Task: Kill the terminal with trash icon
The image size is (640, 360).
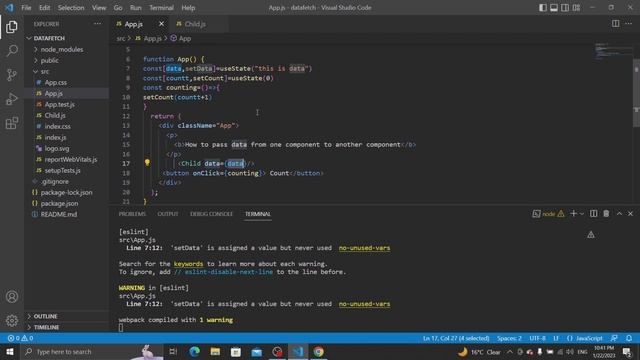Action: pyautogui.click(x=606, y=213)
